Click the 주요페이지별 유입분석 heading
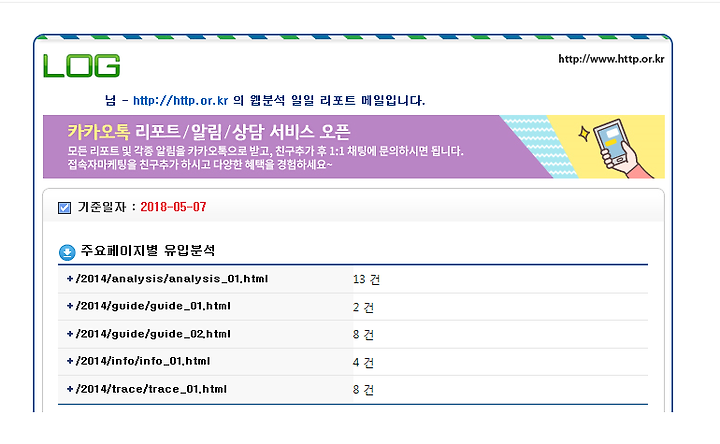This screenshot has width=720, height=444. point(148,250)
